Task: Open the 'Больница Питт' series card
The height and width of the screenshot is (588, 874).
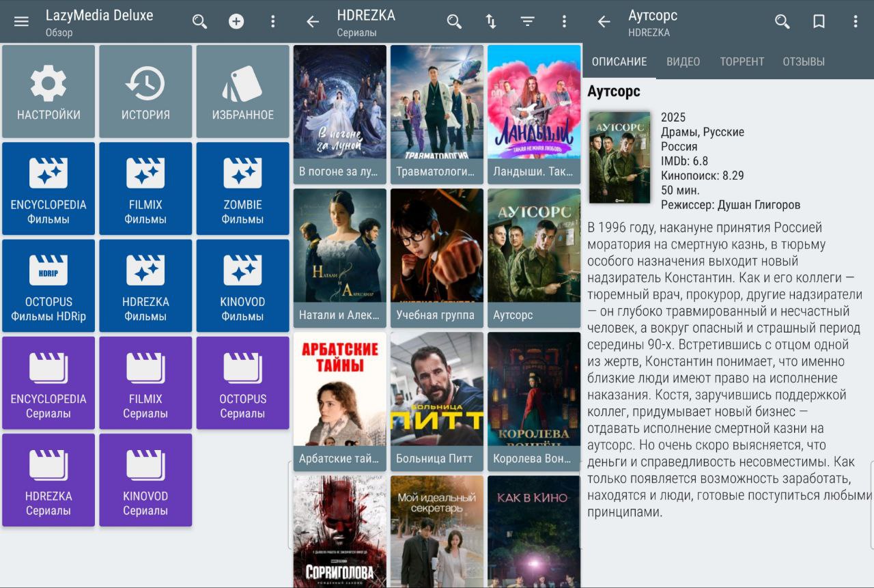Action: (437, 402)
